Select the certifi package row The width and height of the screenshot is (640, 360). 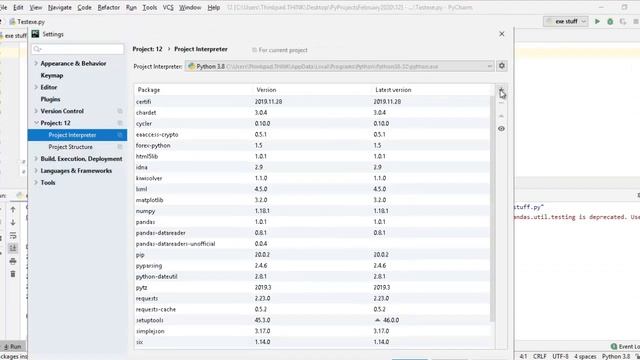pyautogui.click(x=313, y=101)
